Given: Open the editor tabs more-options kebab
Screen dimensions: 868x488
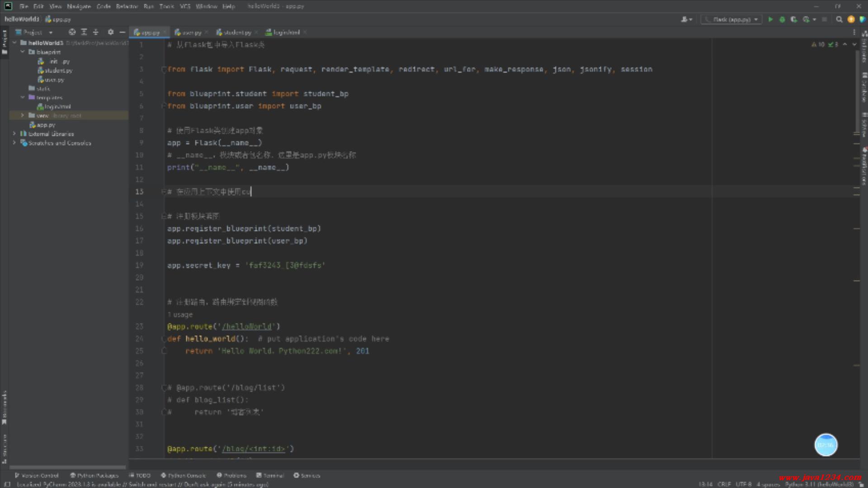Looking at the screenshot, I should tap(854, 32).
